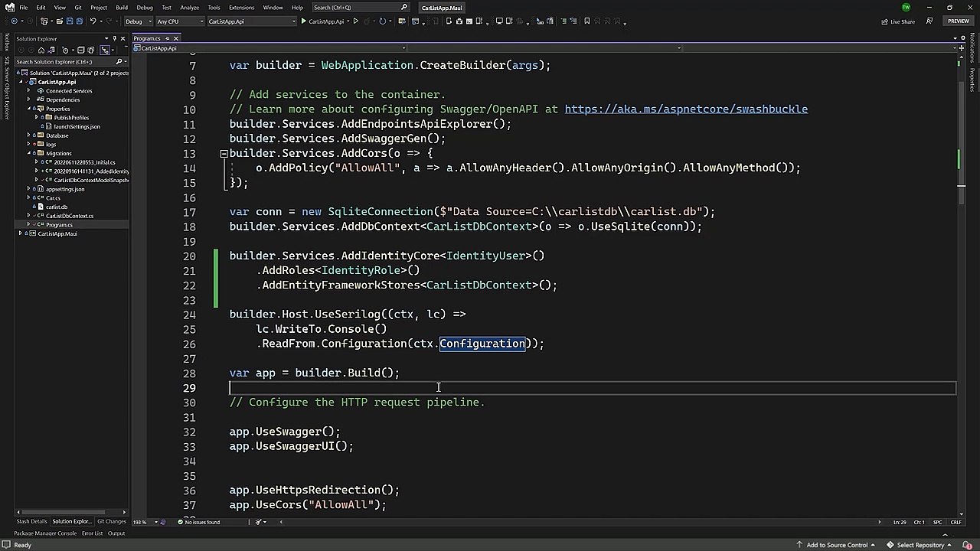Open the Build menu
980x551 pixels.
pyautogui.click(x=122, y=8)
